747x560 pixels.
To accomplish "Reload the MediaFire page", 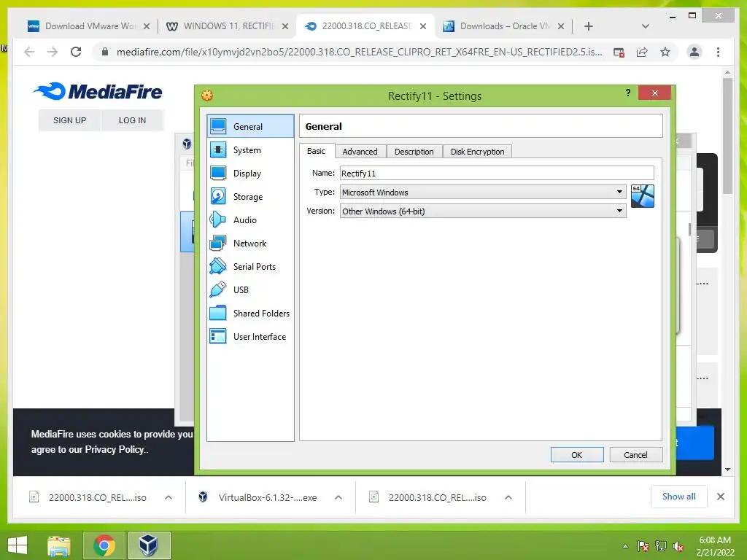I will coord(76,52).
